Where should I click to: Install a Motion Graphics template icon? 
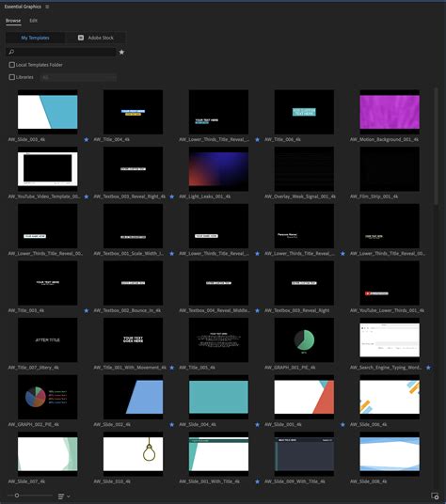point(435,496)
